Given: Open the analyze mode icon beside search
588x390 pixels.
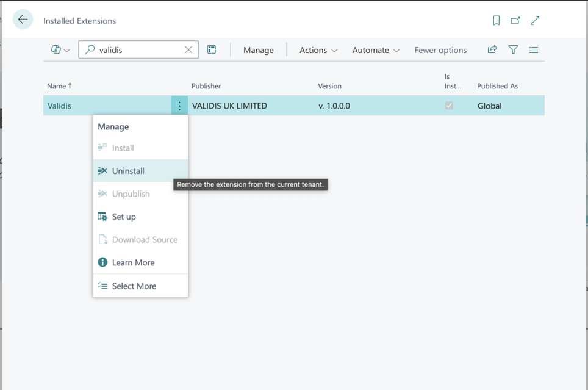Looking at the screenshot, I should tap(212, 50).
